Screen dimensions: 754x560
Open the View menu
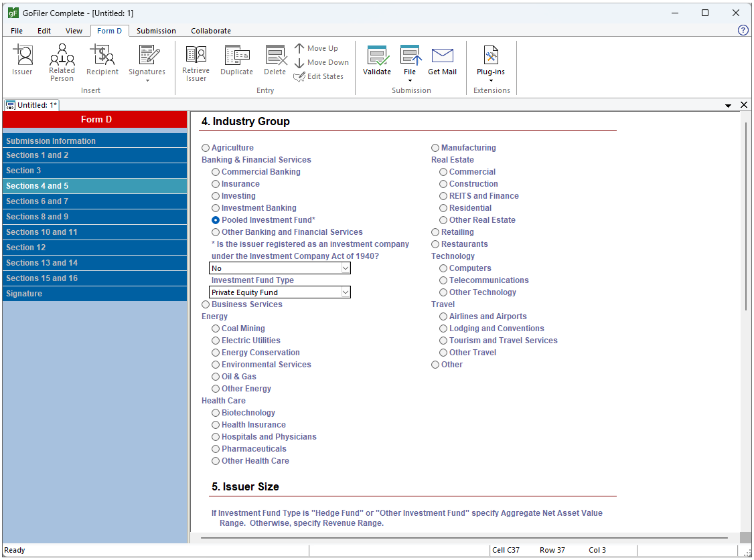pos(74,31)
